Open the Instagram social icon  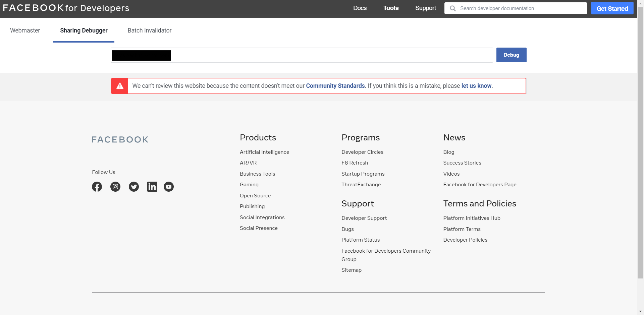115,187
